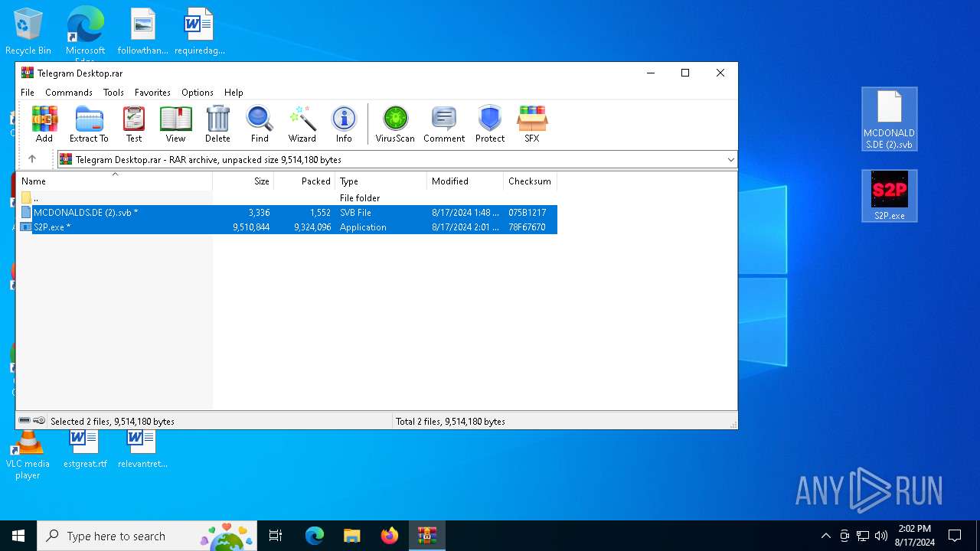
Task: Sort by Modified column header
Action: [465, 181]
